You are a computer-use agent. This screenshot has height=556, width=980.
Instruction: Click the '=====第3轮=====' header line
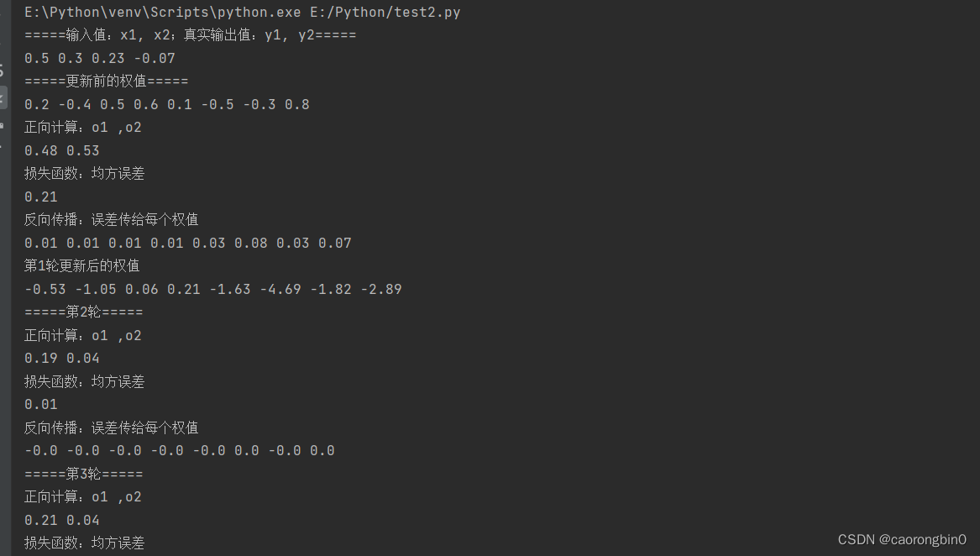pyautogui.click(x=84, y=474)
